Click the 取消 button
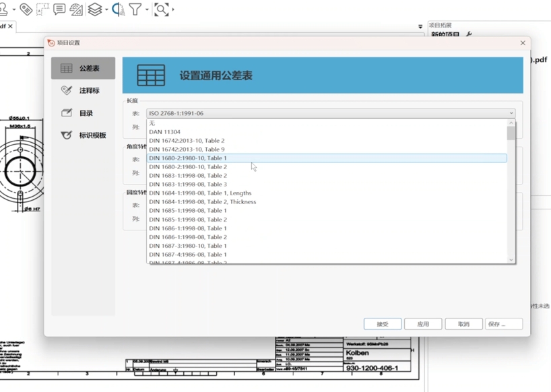Screen dimensions: 551x392 click(x=463, y=324)
